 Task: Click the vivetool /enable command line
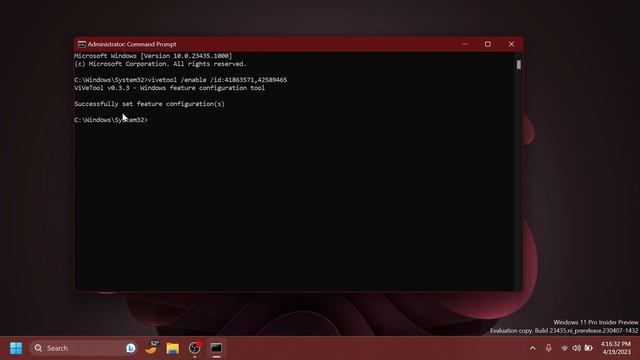tap(181, 80)
